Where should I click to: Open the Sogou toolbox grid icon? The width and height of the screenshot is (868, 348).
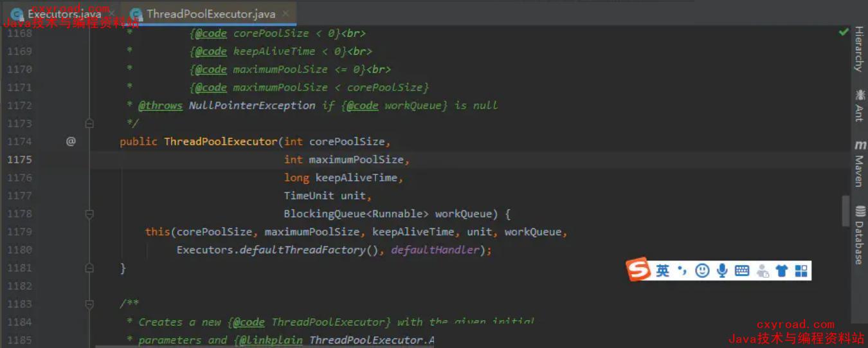coord(801,271)
